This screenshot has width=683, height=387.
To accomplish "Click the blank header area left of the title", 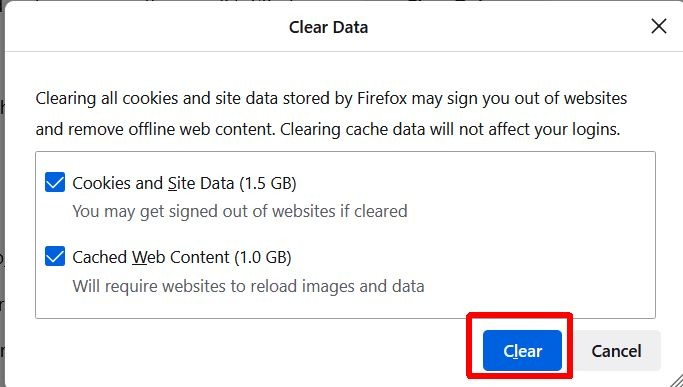I will click(x=144, y=26).
